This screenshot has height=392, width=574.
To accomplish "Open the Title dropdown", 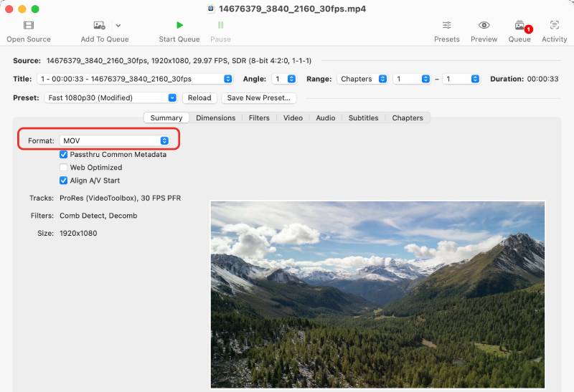I will pos(135,79).
